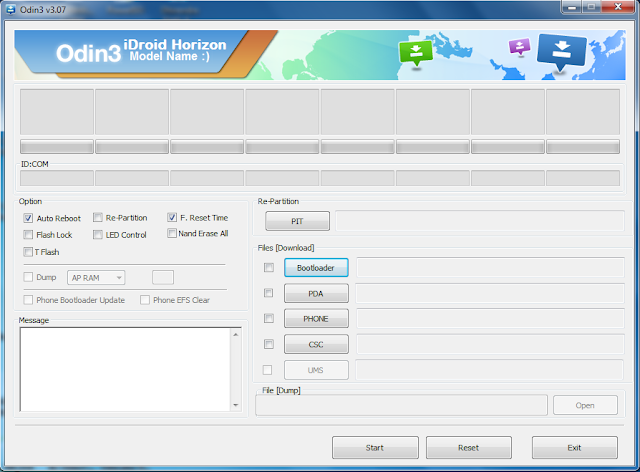Click the PDA file path field
The height and width of the screenshot is (472, 640).
point(491,293)
